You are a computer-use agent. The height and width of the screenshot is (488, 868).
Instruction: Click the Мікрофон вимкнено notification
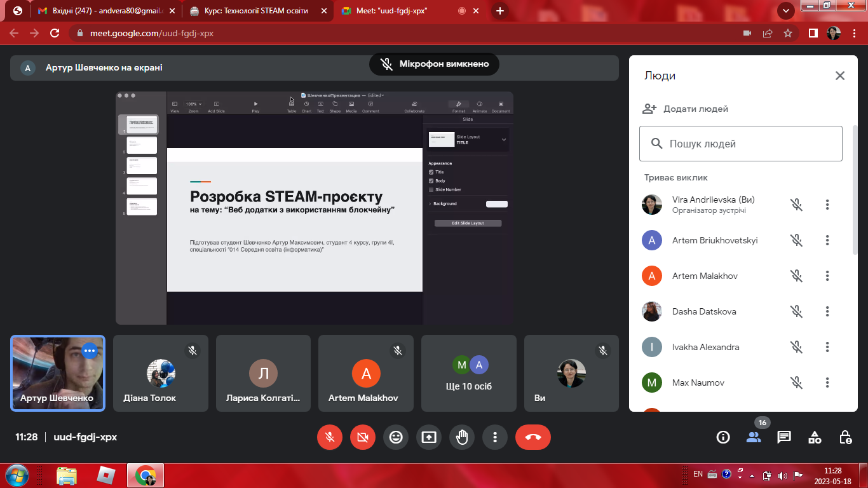tap(434, 64)
